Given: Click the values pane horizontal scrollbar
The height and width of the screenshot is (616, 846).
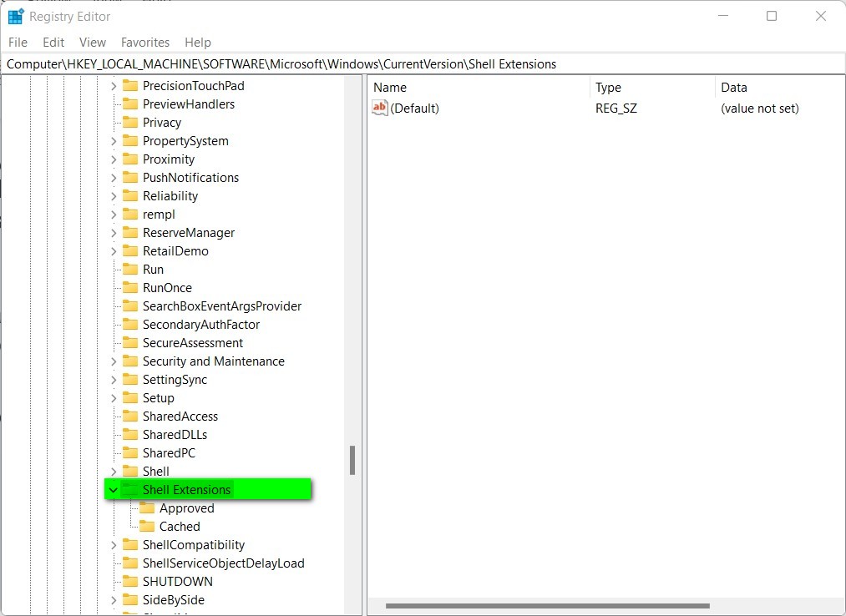Looking at the screenshot, I should coord(548,606).
